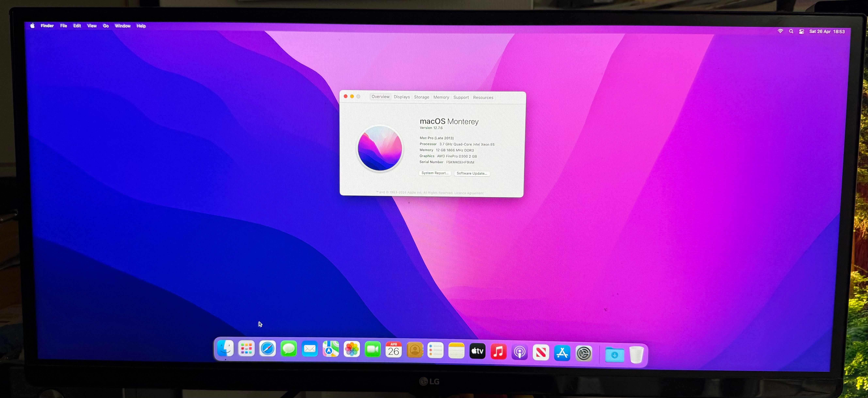The image size is (868, 398).
Task: Click the System Report button
Action: tap(435, 173)
